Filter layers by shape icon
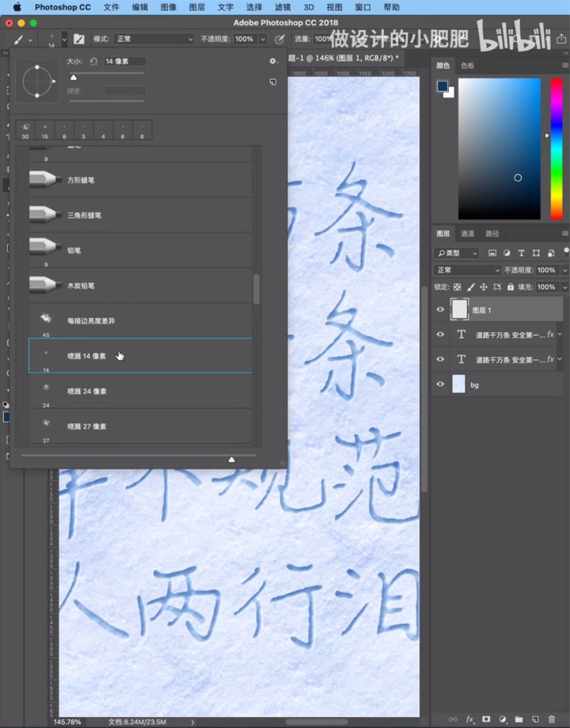This screenshot has height=728, width=570. click(x=536, y=253)
